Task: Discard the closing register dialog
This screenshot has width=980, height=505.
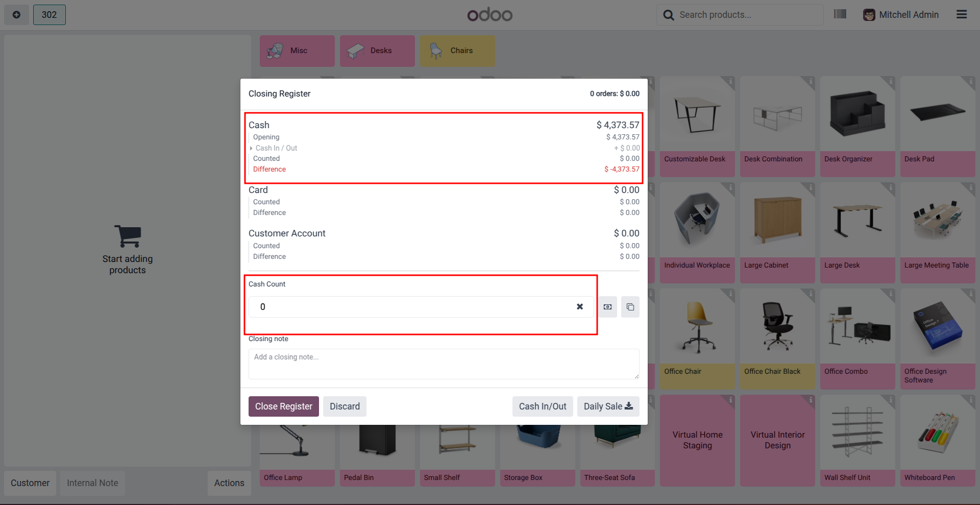Action: 345,406
